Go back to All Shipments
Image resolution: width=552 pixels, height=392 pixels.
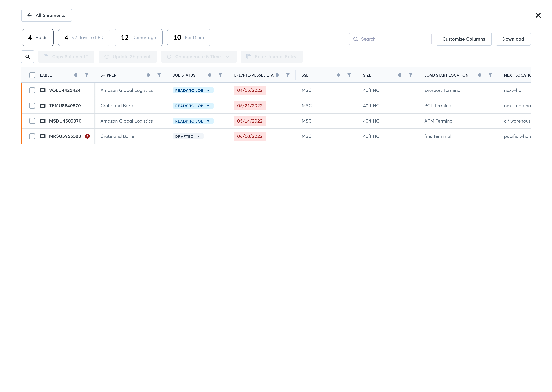click(x=47, y=15)
